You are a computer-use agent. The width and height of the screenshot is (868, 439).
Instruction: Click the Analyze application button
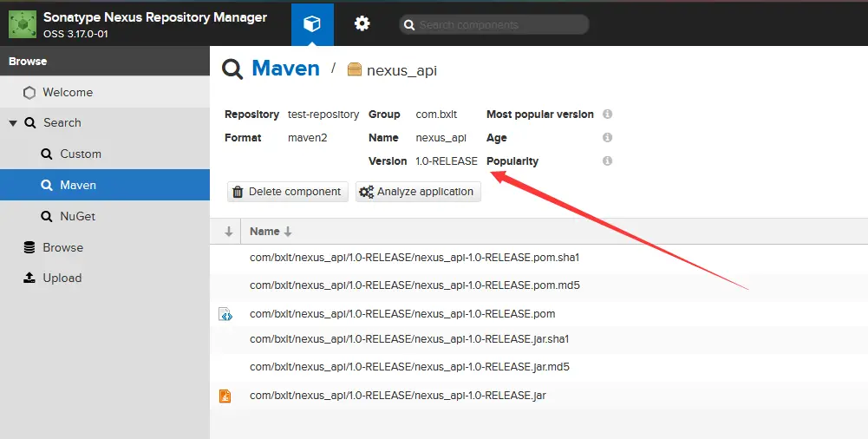[418, 192]
